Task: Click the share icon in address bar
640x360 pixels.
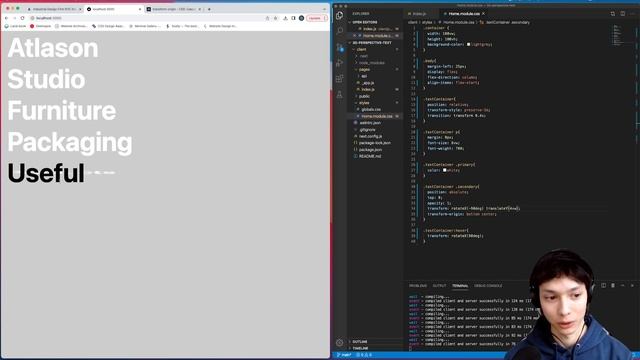Action: (x=267, y=18)
